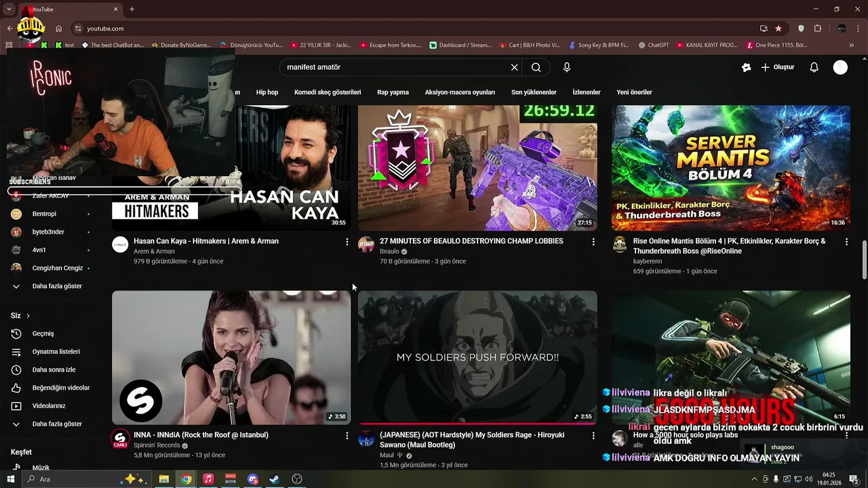Click the magnifier search button

(536, 67)
